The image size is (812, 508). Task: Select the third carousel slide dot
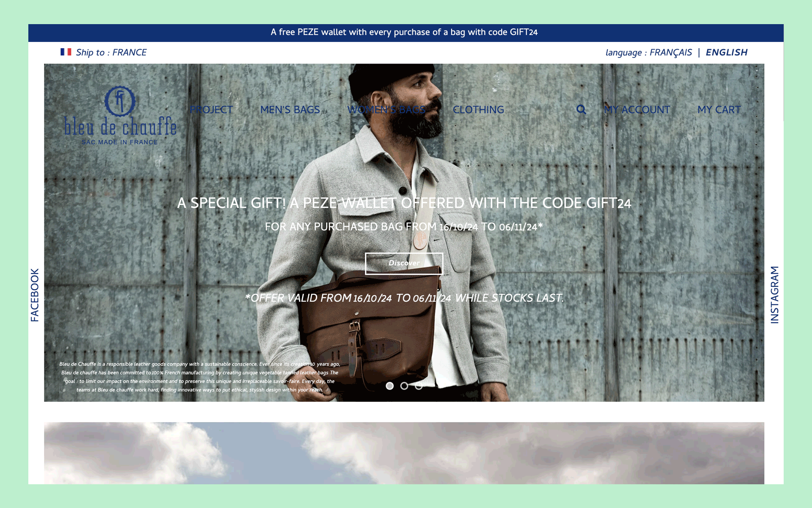(419, 386)
